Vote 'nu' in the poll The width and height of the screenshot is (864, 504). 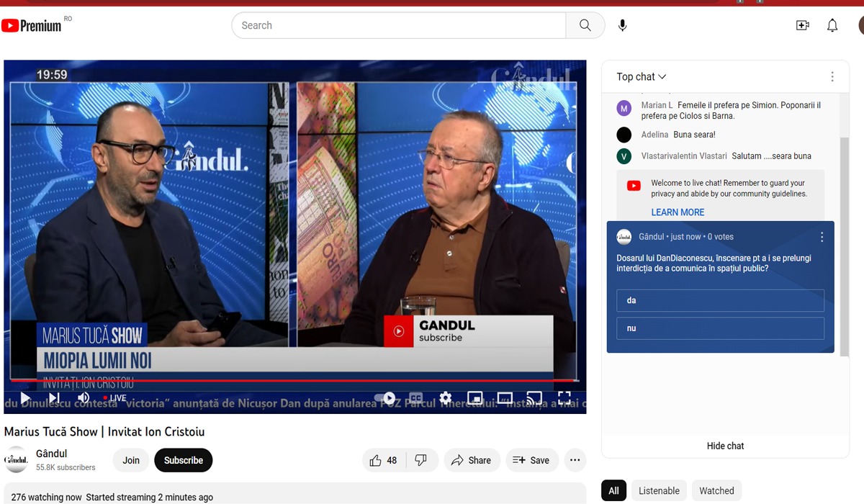(x=720, y=328)
